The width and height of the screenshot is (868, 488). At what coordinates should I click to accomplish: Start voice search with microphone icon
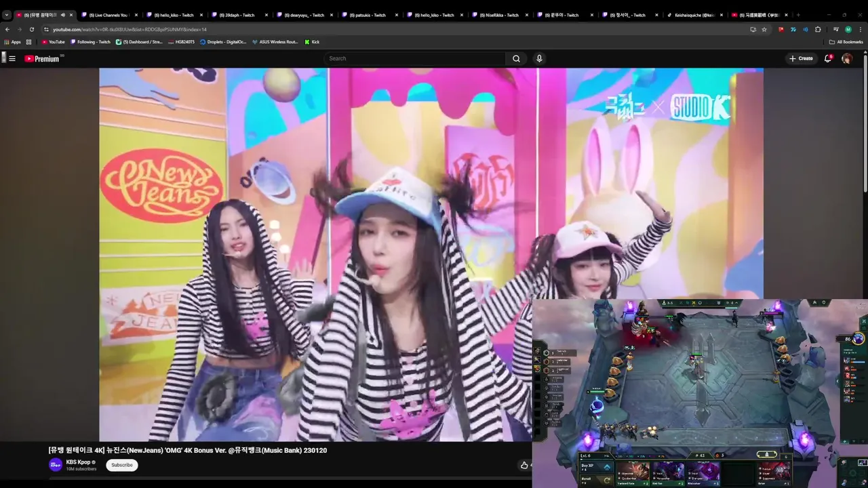539,58
